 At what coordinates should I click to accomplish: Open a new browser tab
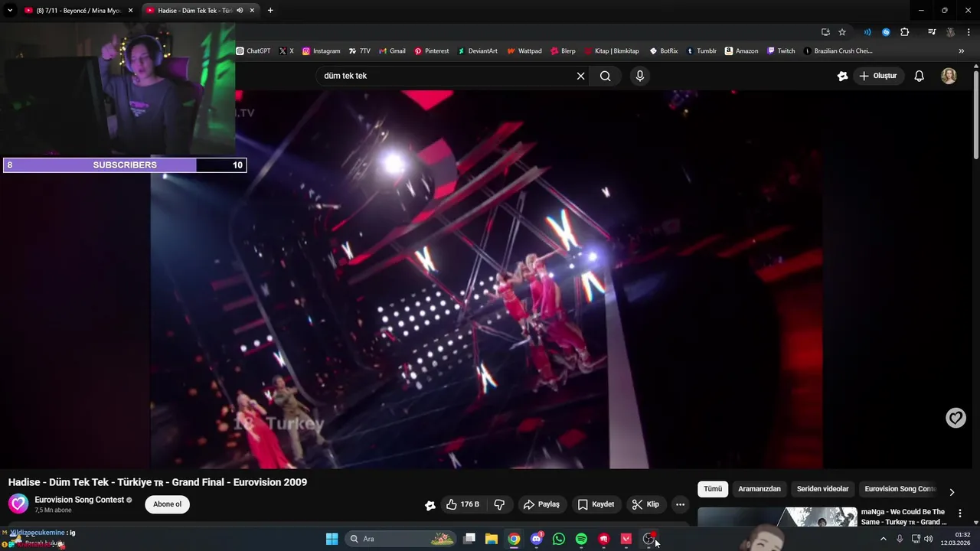[270, 11]
